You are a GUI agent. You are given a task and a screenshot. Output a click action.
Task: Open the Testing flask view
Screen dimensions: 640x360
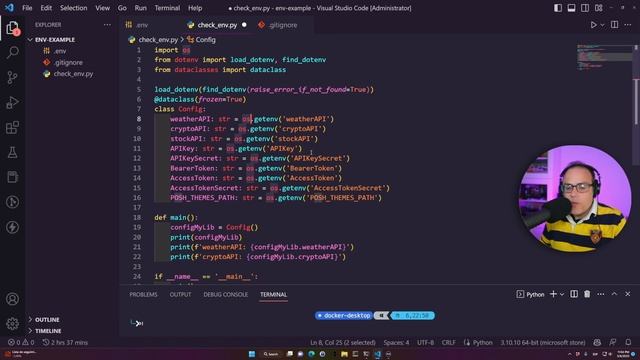pos(12,152)
